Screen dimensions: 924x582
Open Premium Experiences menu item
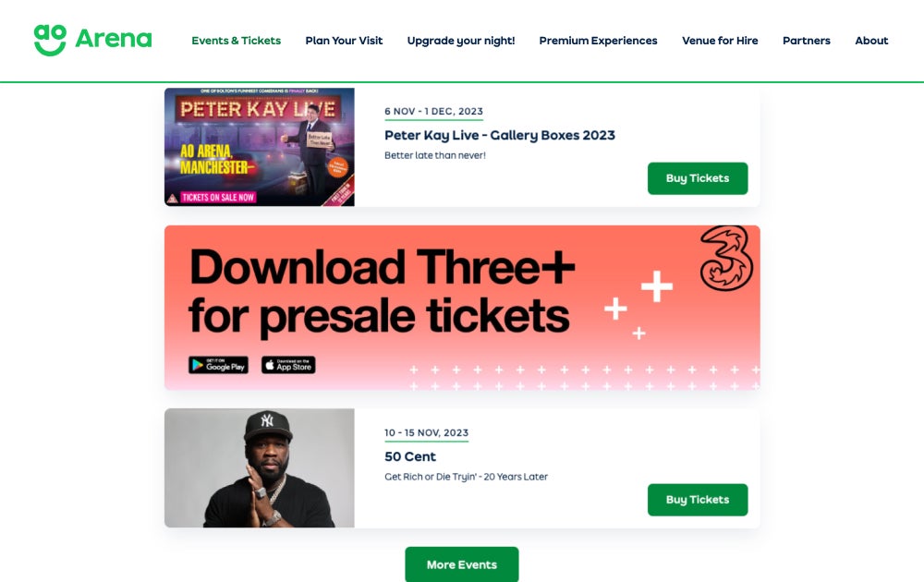pos(598,41)
